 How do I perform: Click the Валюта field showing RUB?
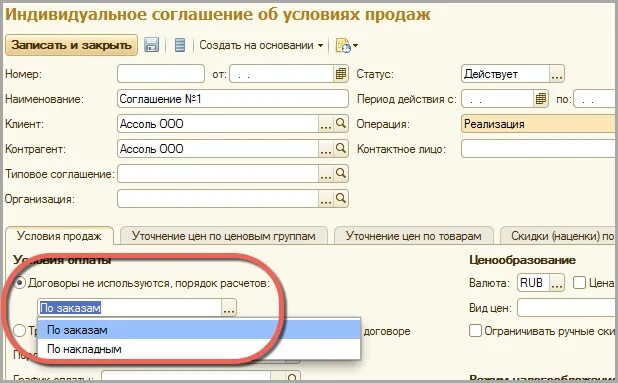pos(533,283)
